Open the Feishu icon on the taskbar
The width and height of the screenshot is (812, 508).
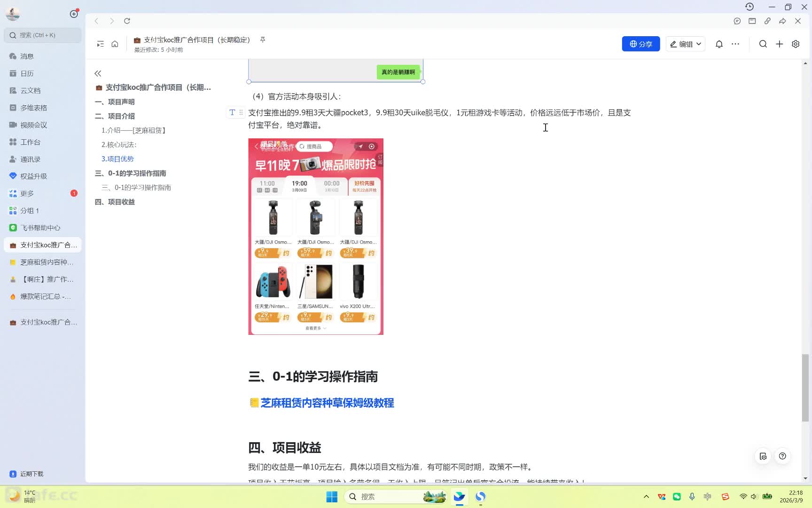459,497
